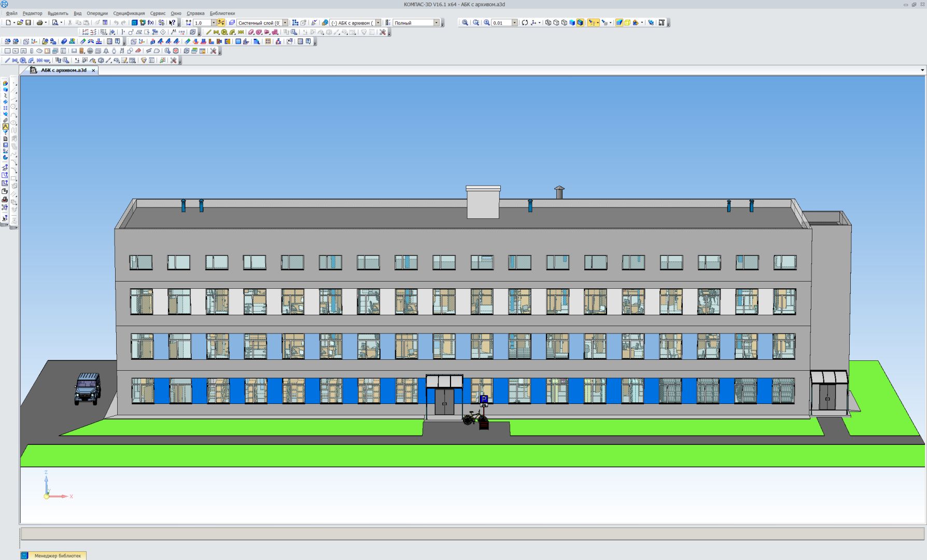Open the 'Операции' menu

(x=97, y=13)
